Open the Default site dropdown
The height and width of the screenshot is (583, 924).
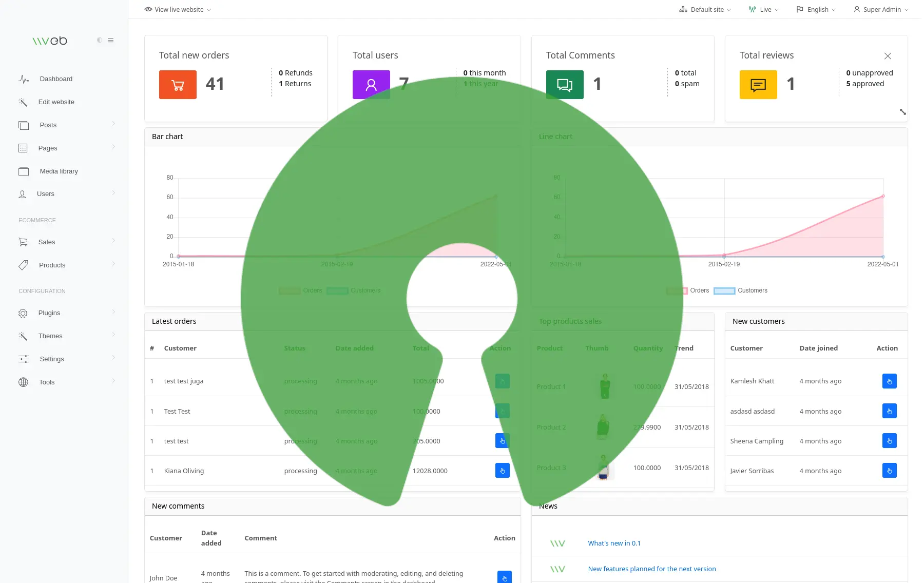705,9
